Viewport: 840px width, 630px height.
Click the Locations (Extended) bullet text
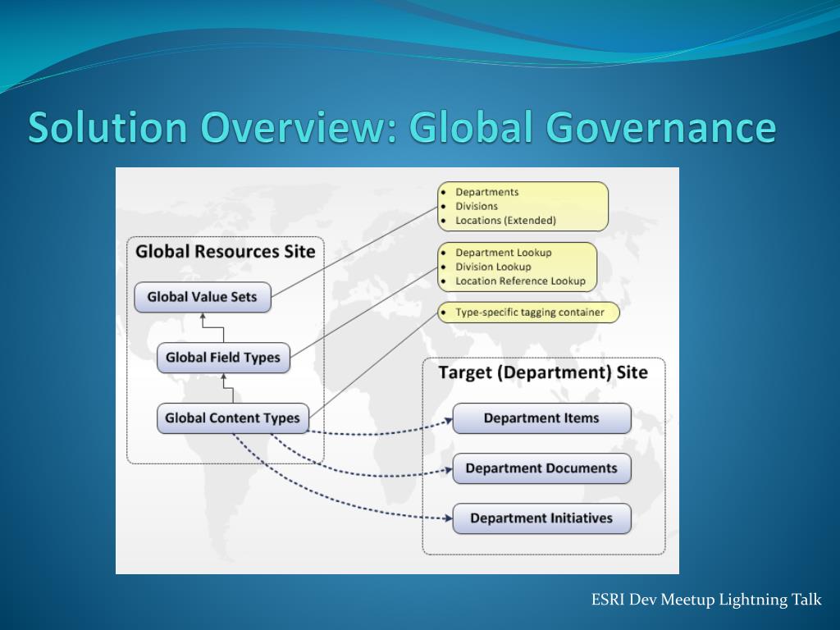pyautogui.click(x=505, y=220)
